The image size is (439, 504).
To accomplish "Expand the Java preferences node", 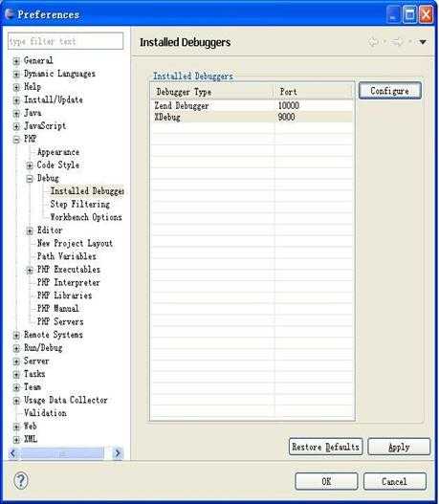I will (16, 113).
